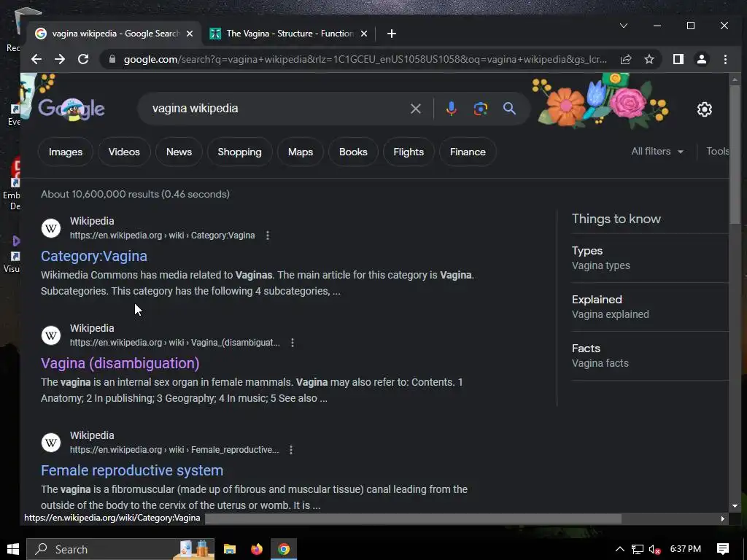Open muted volume tray icon

point(654,549)
